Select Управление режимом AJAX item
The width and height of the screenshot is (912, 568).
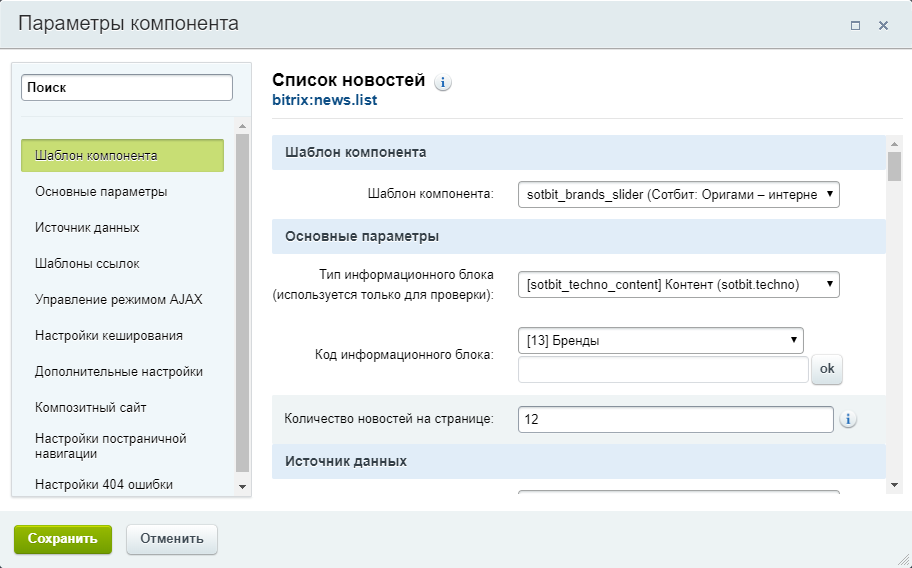pyautogui.click(x=119, y=299)
